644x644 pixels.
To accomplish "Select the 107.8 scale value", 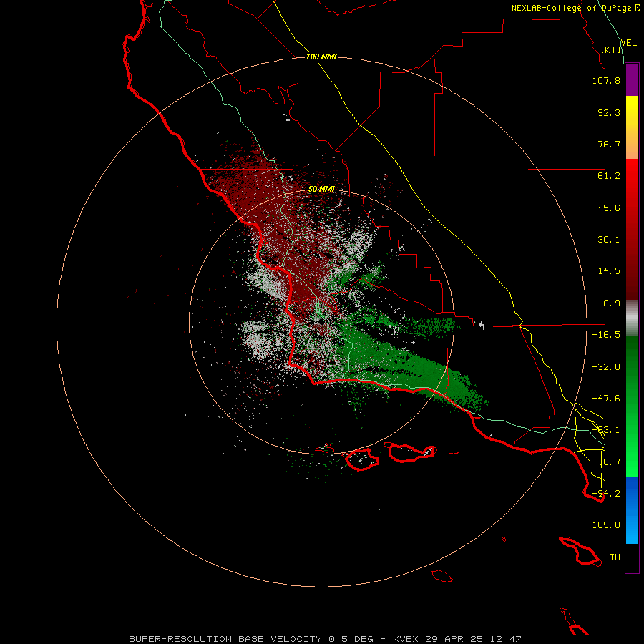I will point(606,80).
